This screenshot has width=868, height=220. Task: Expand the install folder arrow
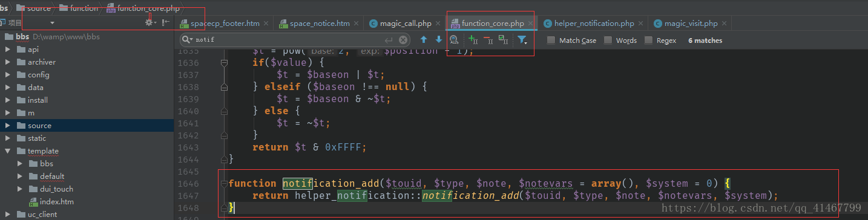pyautogui.click(x=8, y=100)
